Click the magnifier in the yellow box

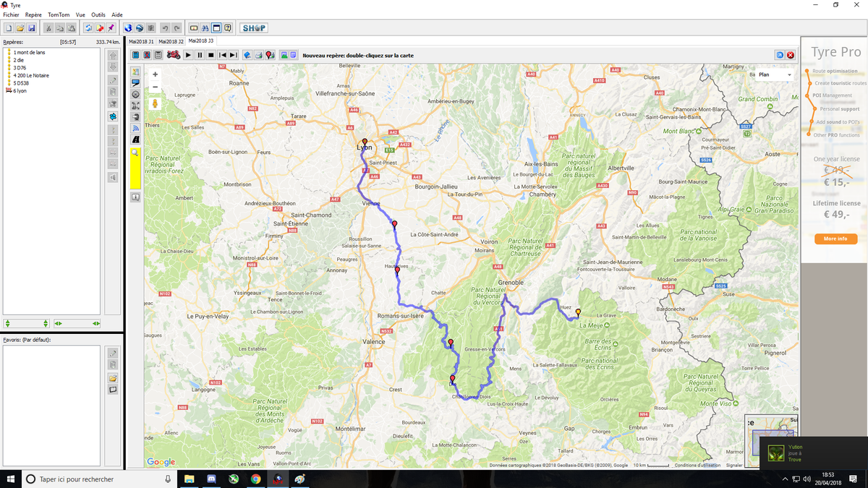(135, 153)
